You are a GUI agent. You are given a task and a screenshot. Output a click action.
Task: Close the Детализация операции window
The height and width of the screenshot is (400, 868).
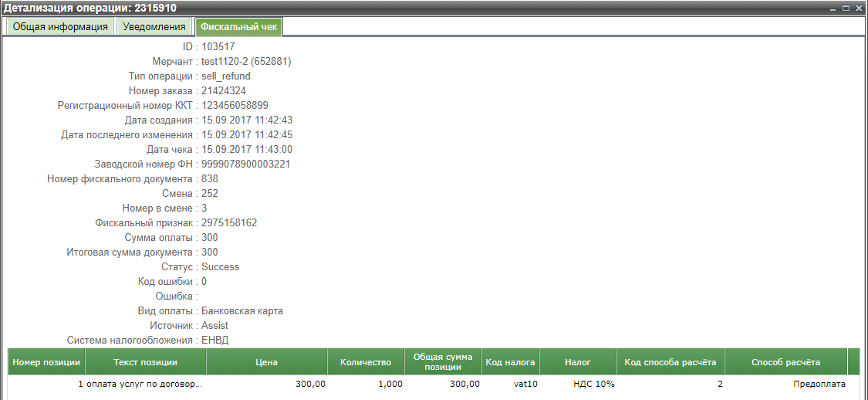pos(859,8)
